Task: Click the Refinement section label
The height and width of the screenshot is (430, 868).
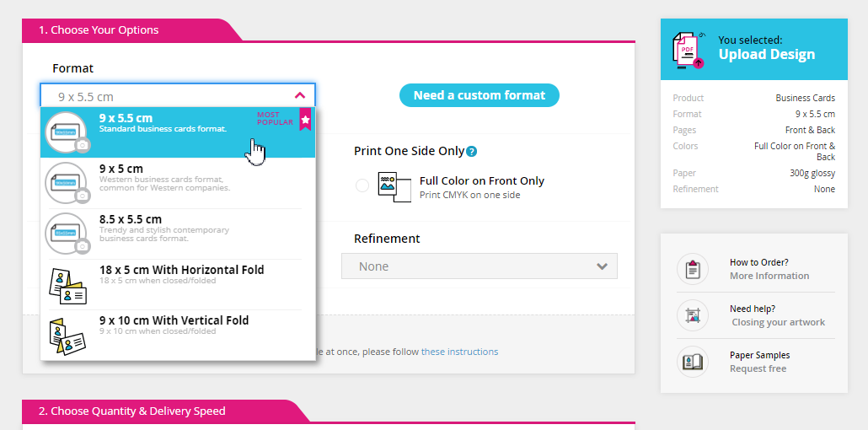Action: coord(387,239)
